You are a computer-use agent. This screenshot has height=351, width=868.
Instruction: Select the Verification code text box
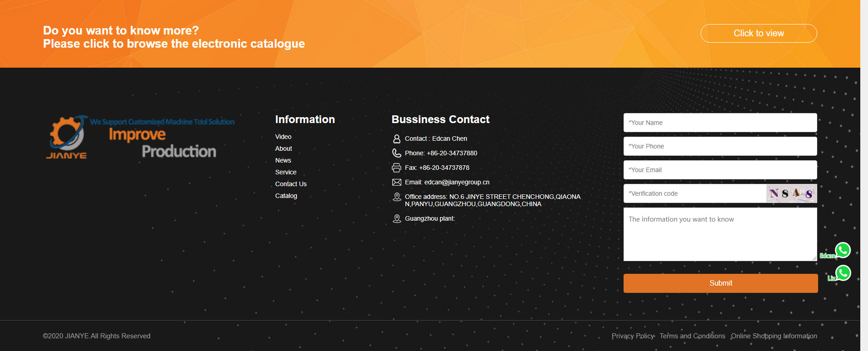point(694,193)
